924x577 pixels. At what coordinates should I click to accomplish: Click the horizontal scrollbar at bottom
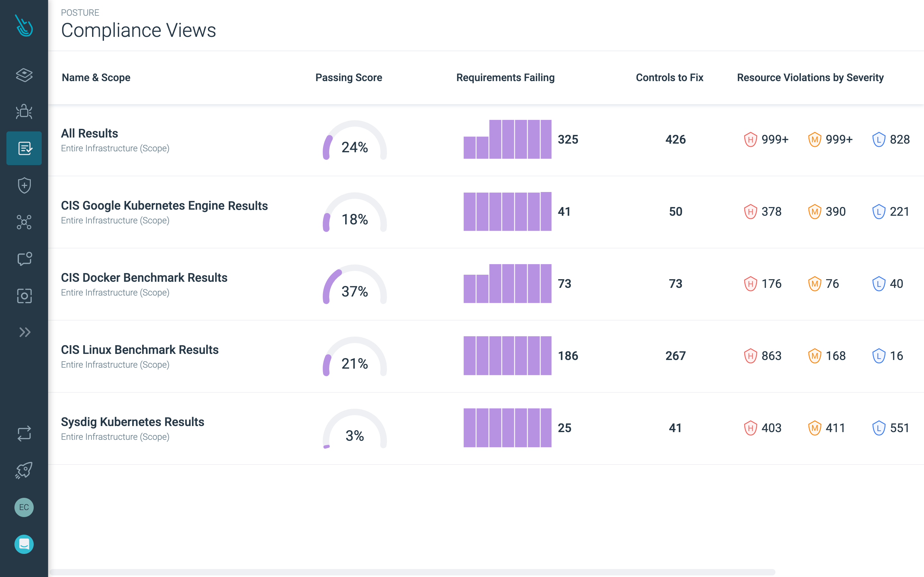tap(412, 572)
